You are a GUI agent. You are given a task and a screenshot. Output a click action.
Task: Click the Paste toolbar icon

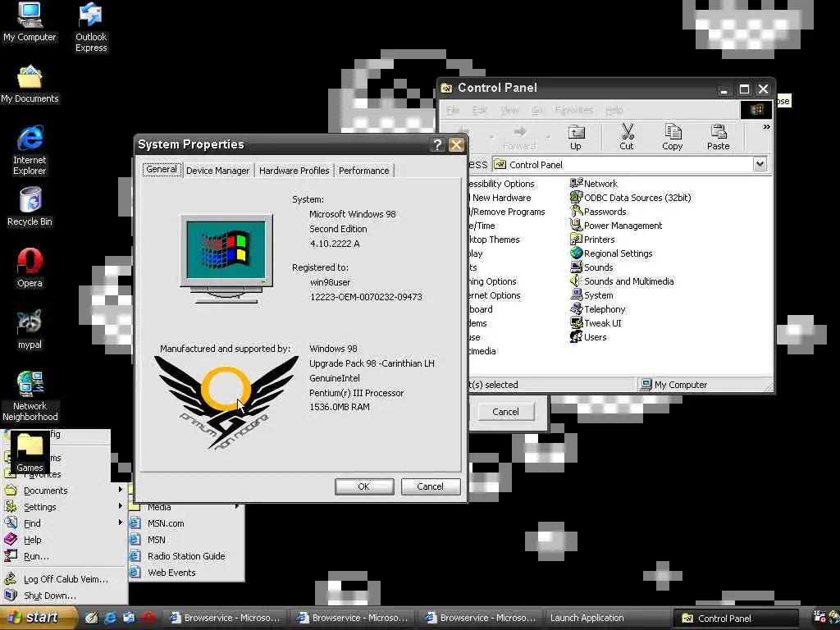pos(719,137)
